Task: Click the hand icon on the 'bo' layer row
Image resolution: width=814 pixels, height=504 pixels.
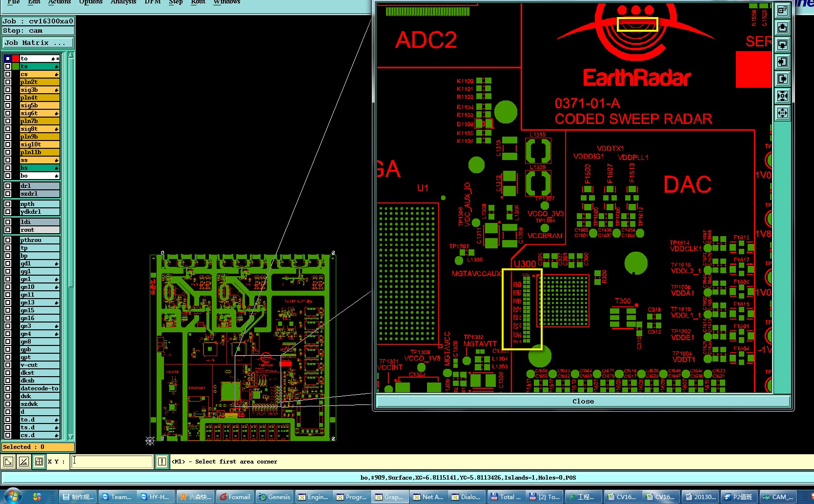Action: (x=57, y=176)
